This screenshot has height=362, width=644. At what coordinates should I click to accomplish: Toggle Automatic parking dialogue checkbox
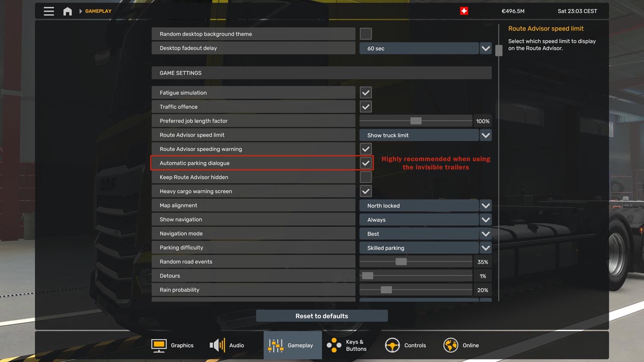(366, 163)
